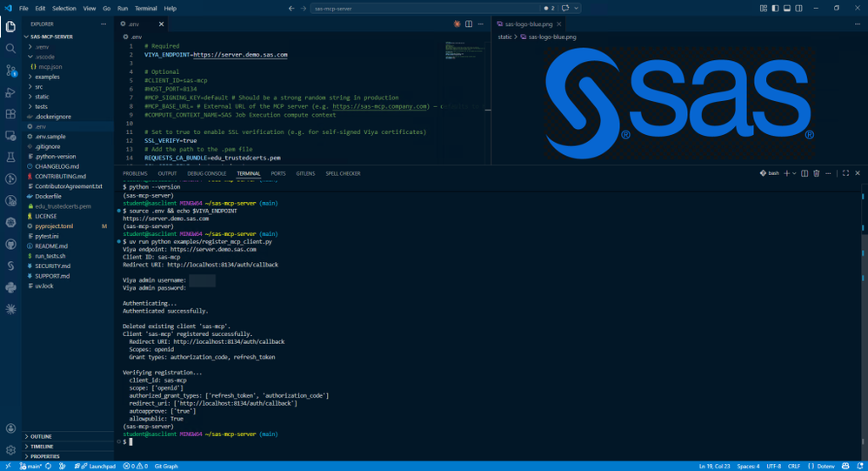Open the File menu

tap(23, 9)
